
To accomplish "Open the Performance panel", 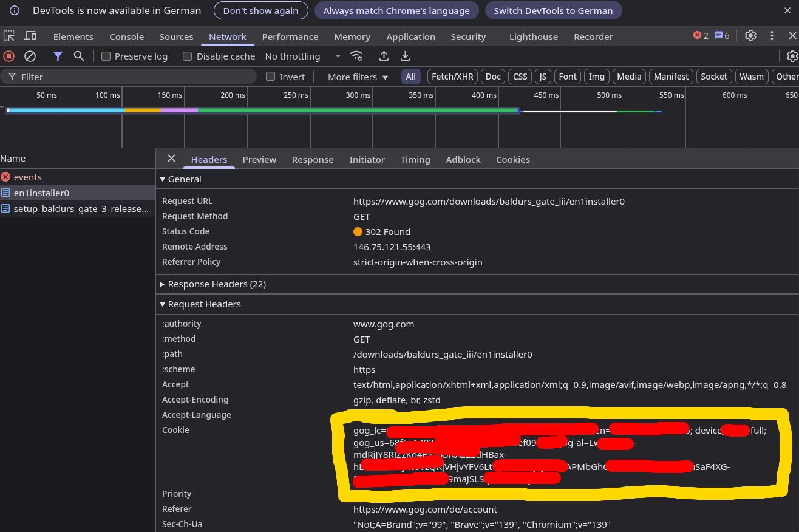I will 290,36.
